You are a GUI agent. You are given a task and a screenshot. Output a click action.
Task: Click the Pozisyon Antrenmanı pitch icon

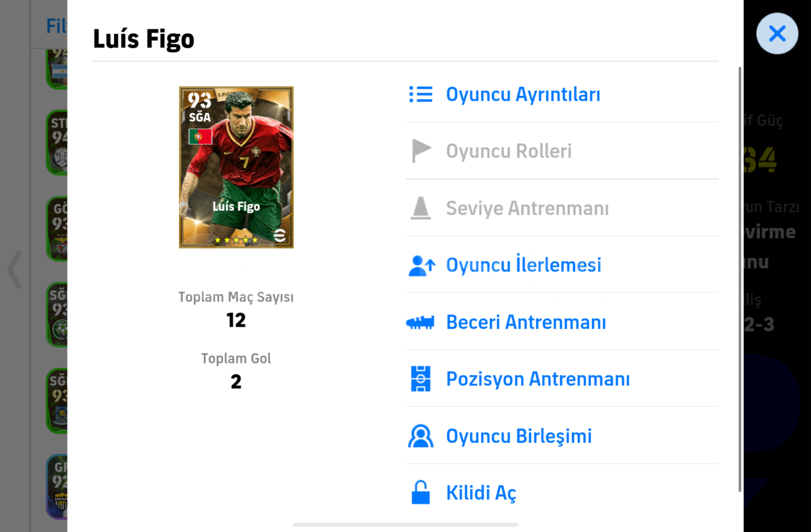(x=421, y=379)
